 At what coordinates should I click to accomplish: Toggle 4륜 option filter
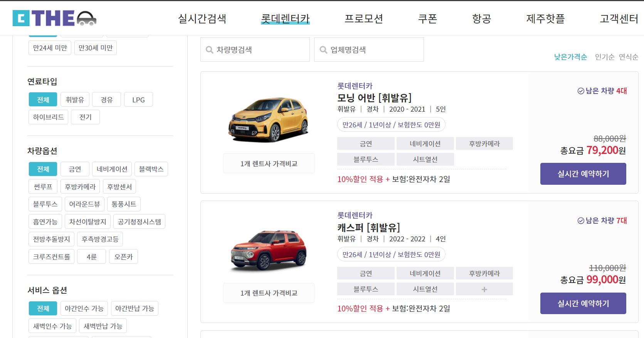[91, 257]
